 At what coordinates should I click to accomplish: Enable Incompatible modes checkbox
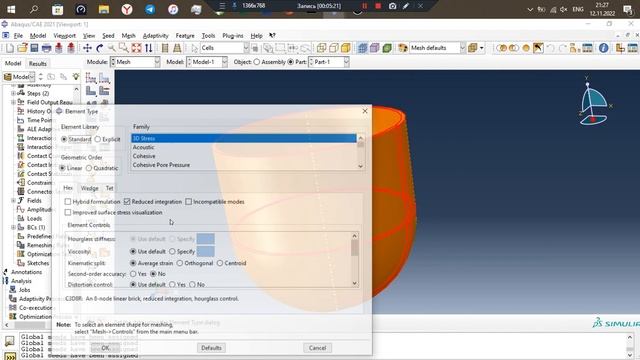pos(188,202)
